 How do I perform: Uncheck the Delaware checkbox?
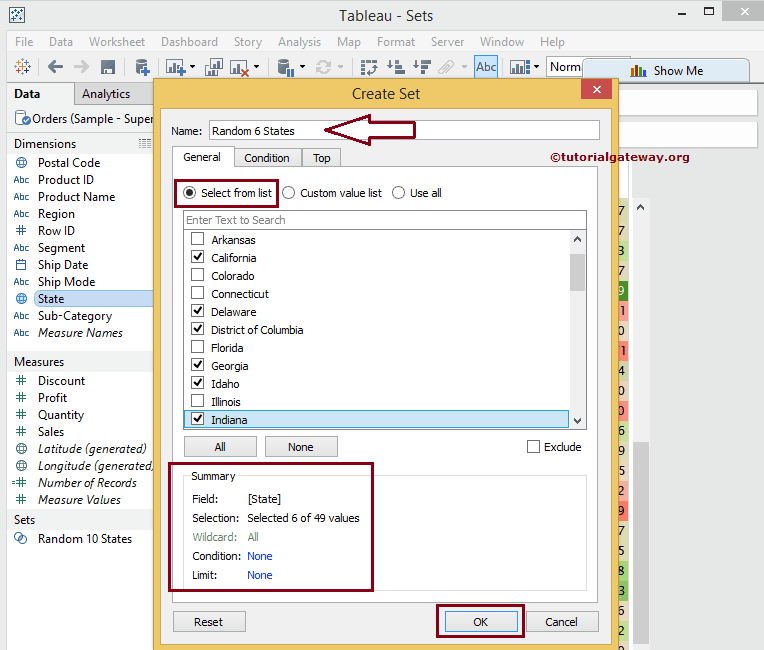197,311
